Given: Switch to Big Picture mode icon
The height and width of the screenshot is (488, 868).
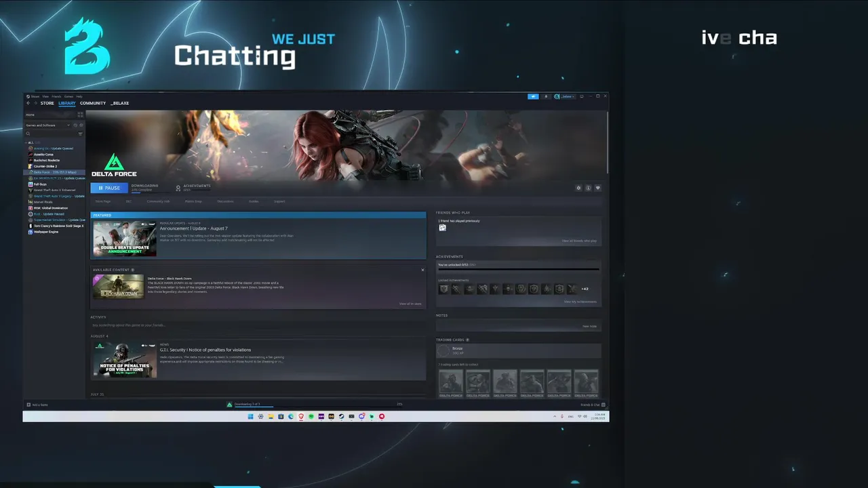Looking at the screenshot, I should pos(581,96).
